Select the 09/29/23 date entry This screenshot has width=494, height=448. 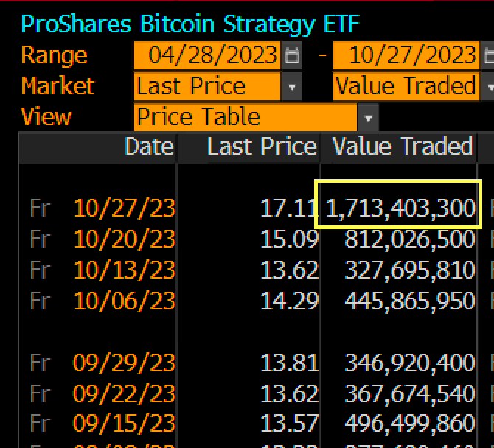(x=124, y=363)
